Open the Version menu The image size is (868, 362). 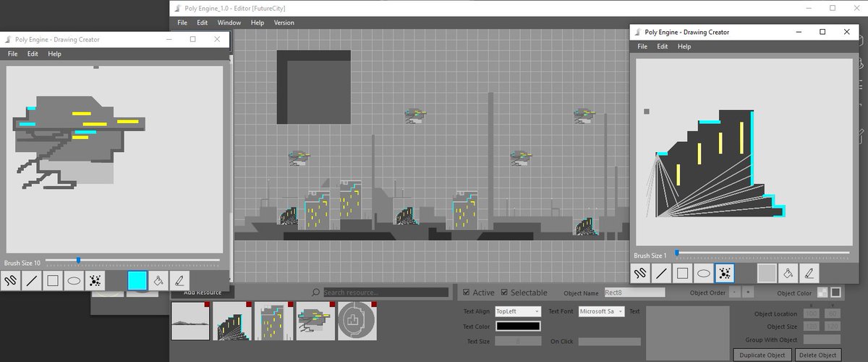point(284,22)
